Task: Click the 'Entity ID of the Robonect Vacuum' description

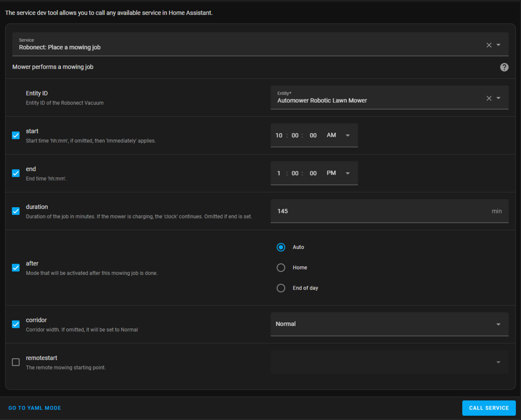Action: [x=65, y=103]
